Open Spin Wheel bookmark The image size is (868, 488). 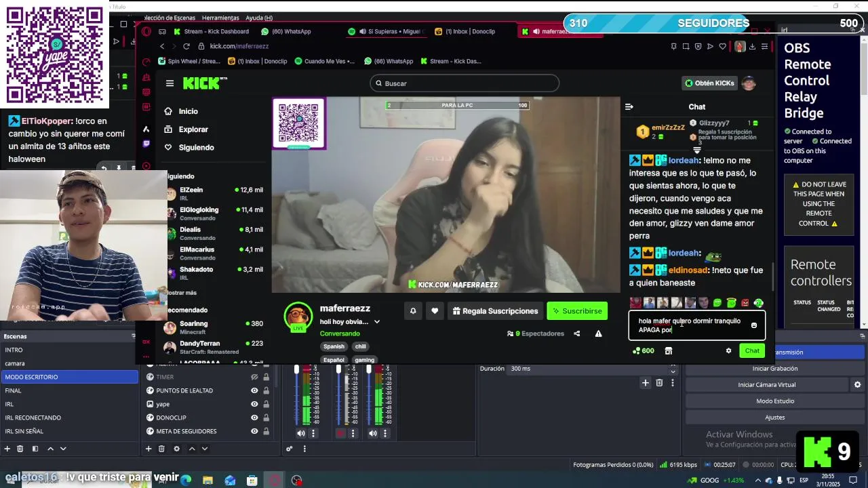[189, 61]
